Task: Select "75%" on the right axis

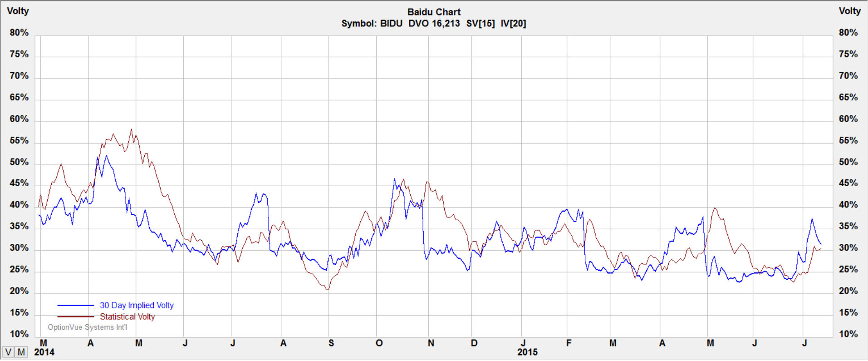Action: tap(848, 54)
